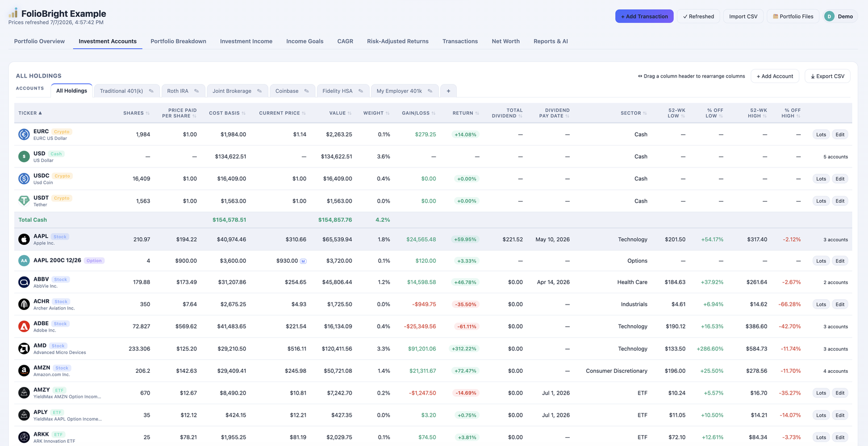This screenshot has width=868, height=446.
Task: Expand AAPL's 3 accounts breakdown
Action: [x=835, y=240]
